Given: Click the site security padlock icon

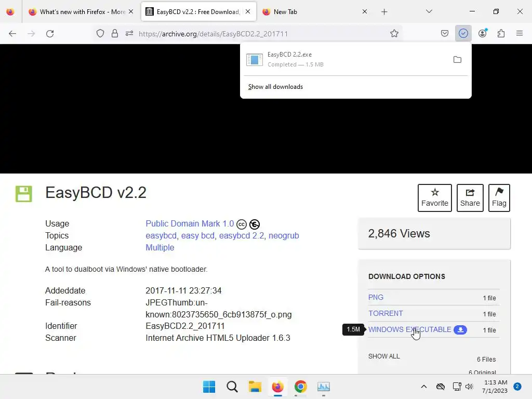Looking at the screenshot, I should pyautogui.click(x=115, y=34).
